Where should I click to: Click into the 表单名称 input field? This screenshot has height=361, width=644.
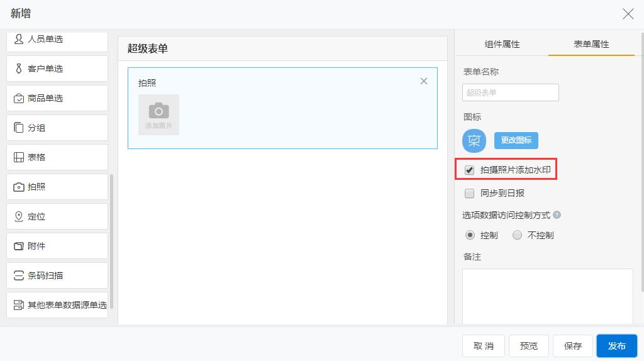510,92
